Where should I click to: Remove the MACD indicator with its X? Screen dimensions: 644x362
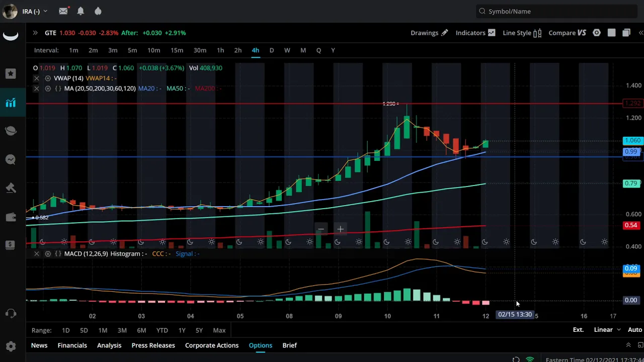pos(36,254)
